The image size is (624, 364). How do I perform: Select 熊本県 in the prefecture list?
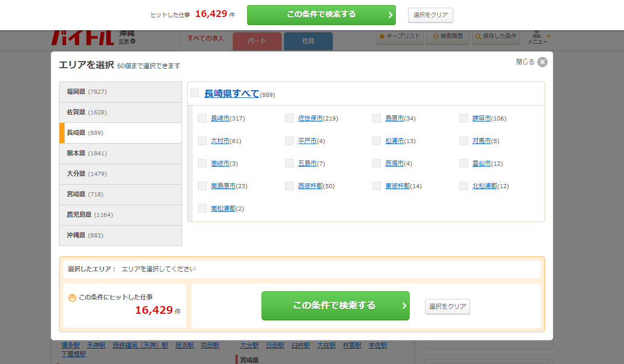[120, 153]
